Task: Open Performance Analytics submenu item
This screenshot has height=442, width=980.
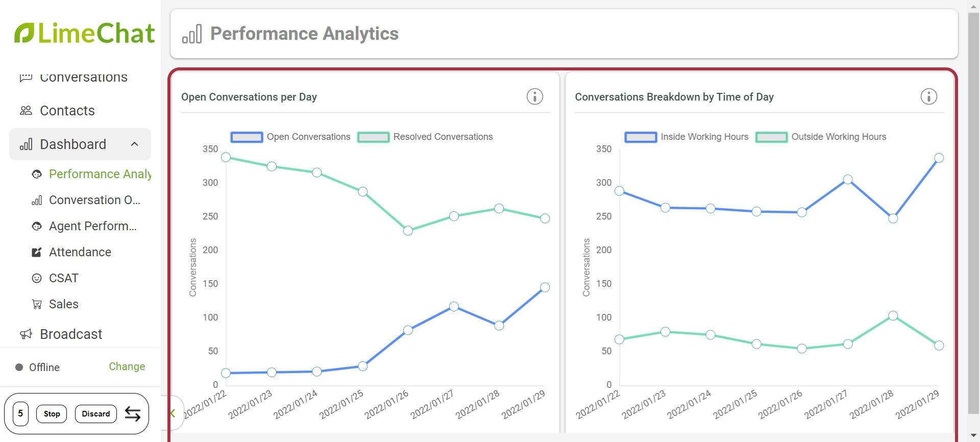Action: click(100, 174)
